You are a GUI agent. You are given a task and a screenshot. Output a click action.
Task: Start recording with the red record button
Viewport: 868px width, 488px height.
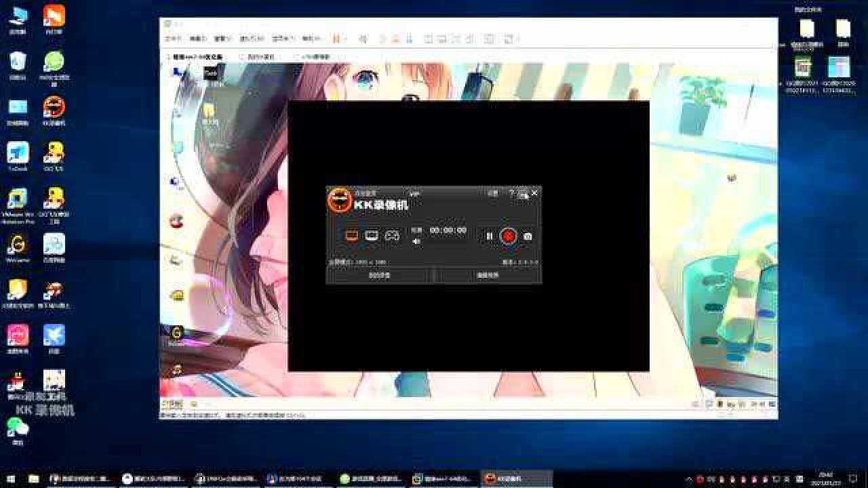pos(509,236)
